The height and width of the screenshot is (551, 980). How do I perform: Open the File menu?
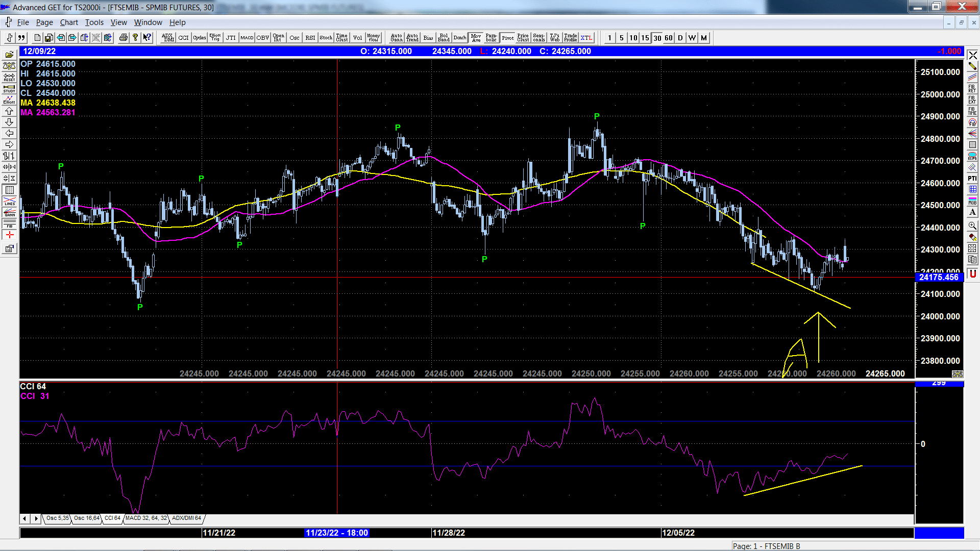click(x=23, y=22)
